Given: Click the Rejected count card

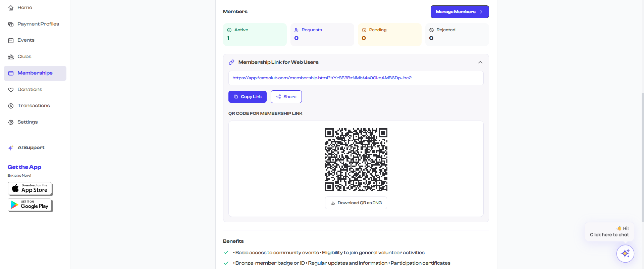Looking at the screenshot, I should click(x=457, y=35).
